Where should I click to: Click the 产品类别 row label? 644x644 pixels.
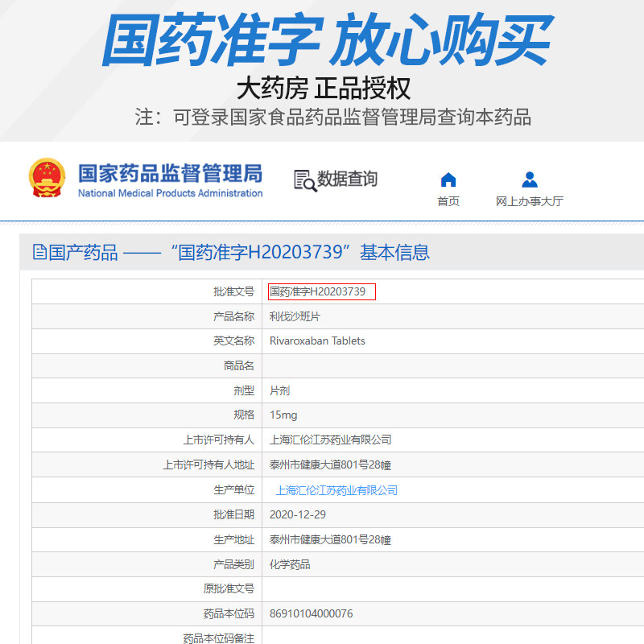tap(233, 564)
